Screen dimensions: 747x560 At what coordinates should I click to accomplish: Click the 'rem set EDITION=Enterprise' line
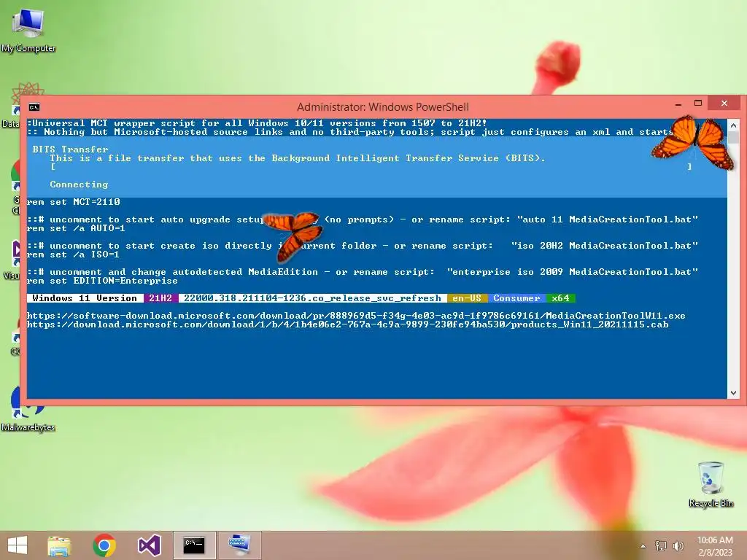(102, 281)
